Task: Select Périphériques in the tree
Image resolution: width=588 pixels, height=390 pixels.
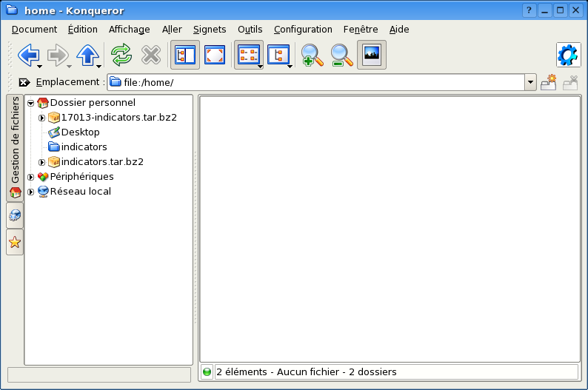Action: (81, 176)
